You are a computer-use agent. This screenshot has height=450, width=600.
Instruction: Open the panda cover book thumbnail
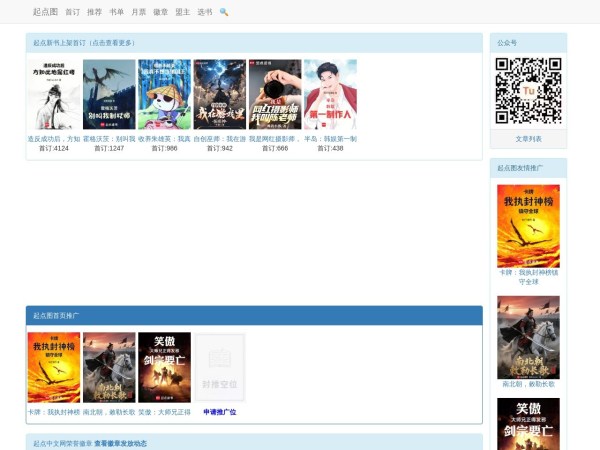tap(164, 95)
